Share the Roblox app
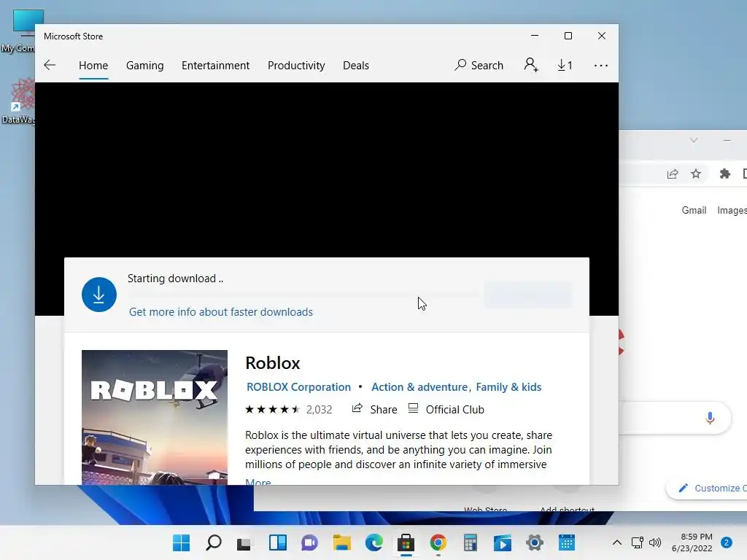The width and height of the screenshot is (747, 560). tap(374, 409)
